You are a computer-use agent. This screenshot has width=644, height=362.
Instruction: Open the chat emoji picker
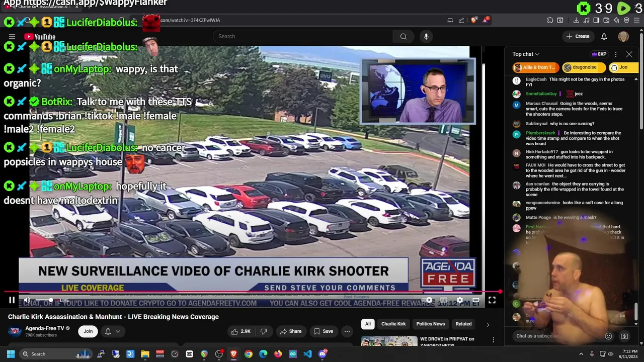coord(608,336)
